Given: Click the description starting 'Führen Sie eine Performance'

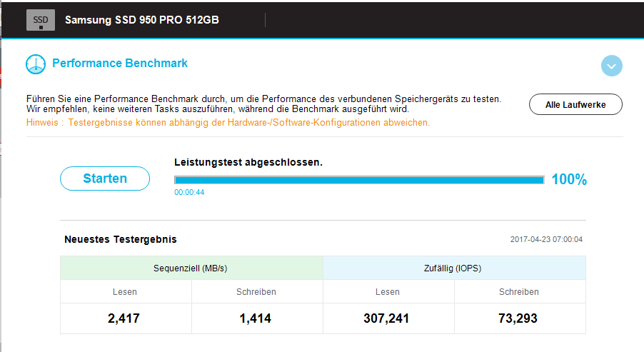Looking at the screenshot, I should 263,104.
